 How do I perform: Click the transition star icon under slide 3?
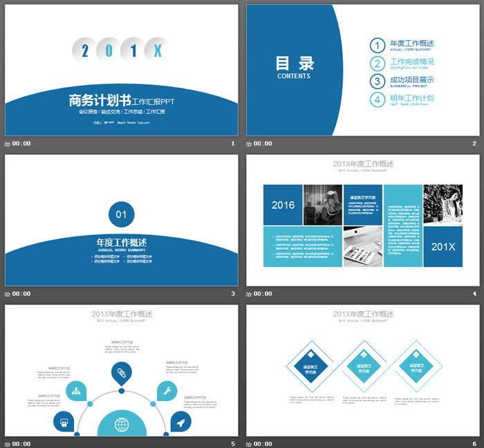8,294
